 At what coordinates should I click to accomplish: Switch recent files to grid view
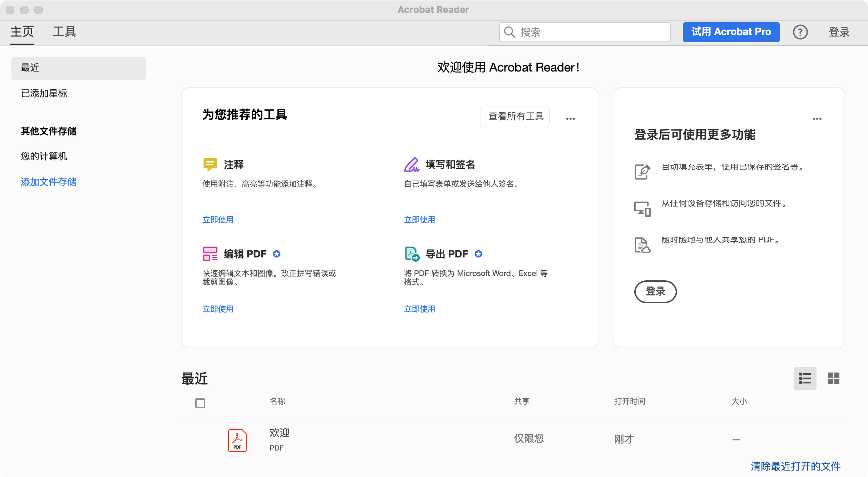[834, 378]
